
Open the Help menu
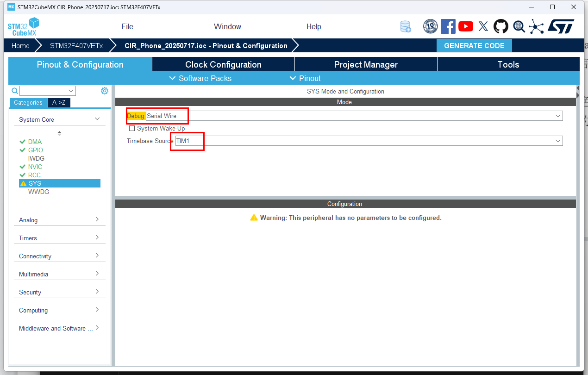[313, 26]
